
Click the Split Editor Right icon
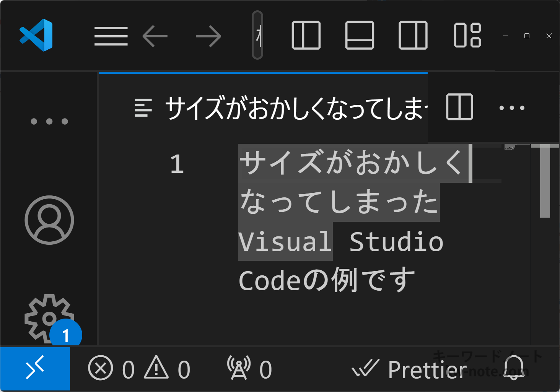[x=459, y=107]
